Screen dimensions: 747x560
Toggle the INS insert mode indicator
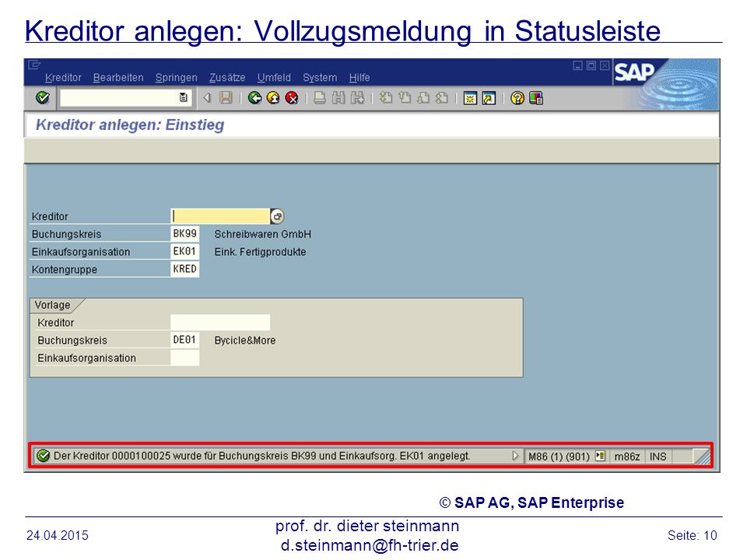[x=658, y=457]
